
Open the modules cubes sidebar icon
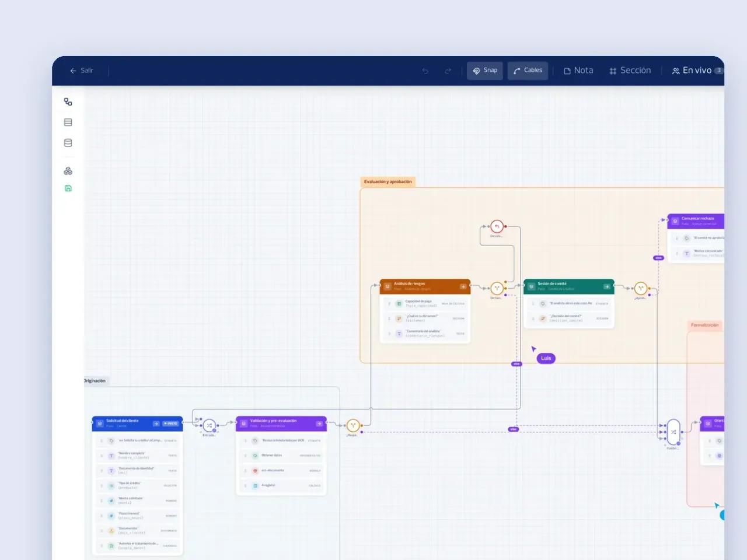(68, 171)
